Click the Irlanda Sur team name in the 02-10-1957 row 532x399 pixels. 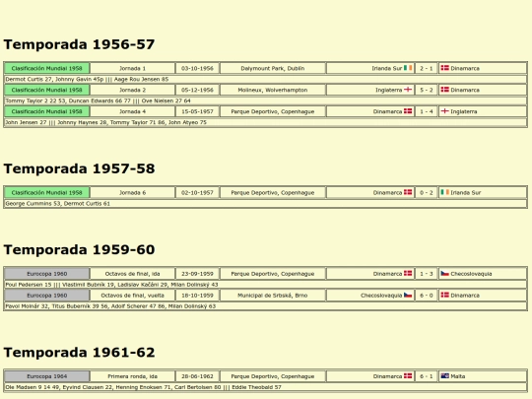(x=465, y=193)
